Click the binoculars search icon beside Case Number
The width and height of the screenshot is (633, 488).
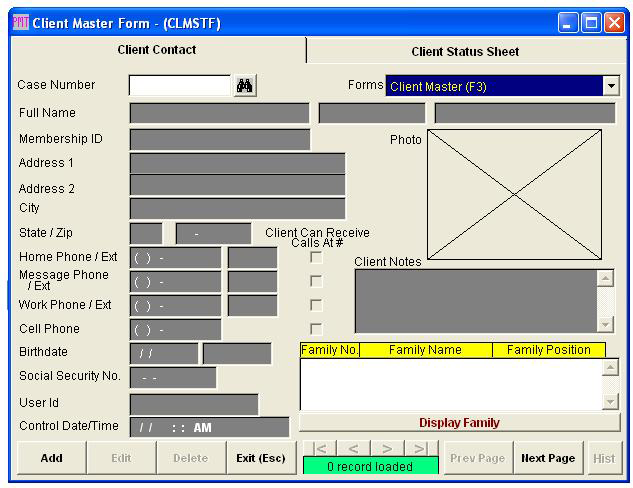point(245,87)
